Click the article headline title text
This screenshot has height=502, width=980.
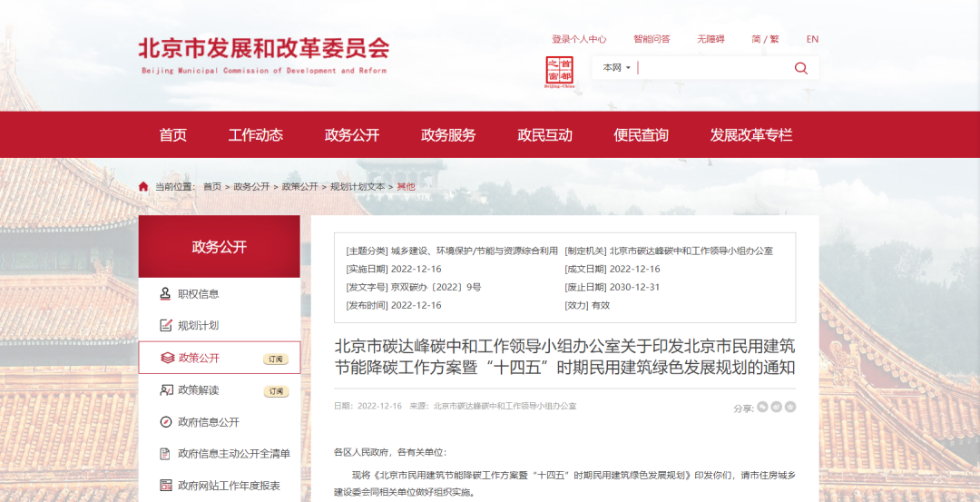(564, 357)
